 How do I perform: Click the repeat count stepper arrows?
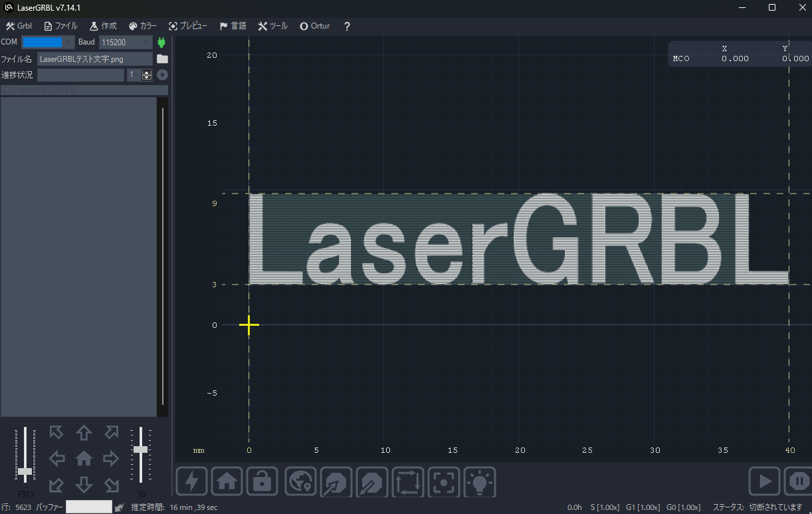tap(147, 75)
